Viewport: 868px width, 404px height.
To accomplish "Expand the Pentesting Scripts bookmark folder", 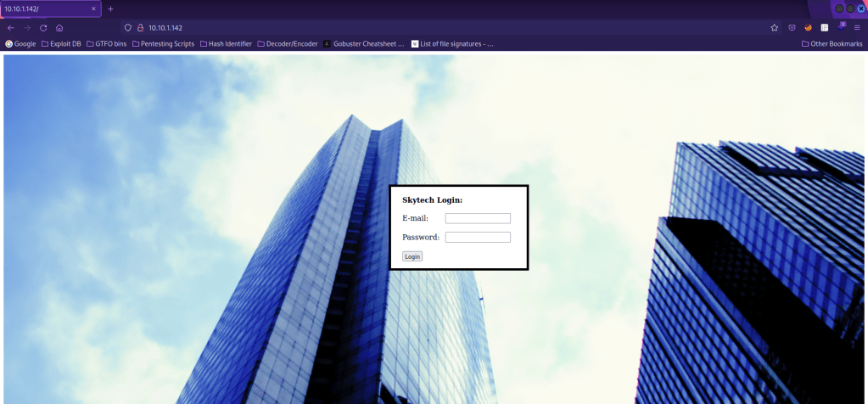I will (163, 43).
